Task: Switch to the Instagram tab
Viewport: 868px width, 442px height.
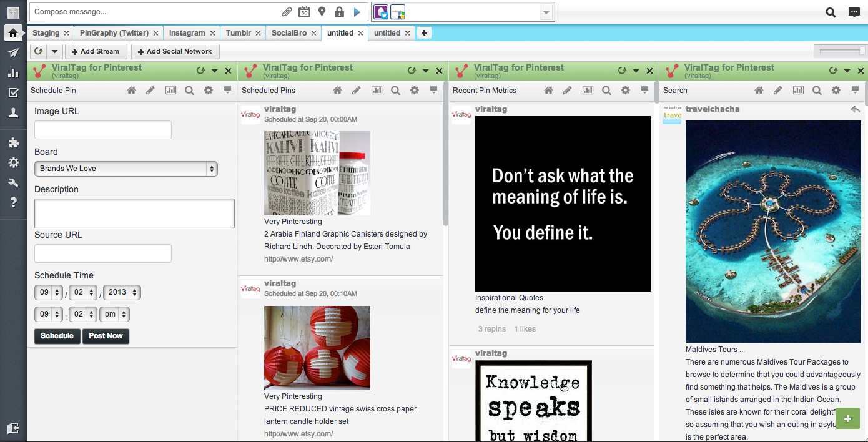Action: coord(187,33)
